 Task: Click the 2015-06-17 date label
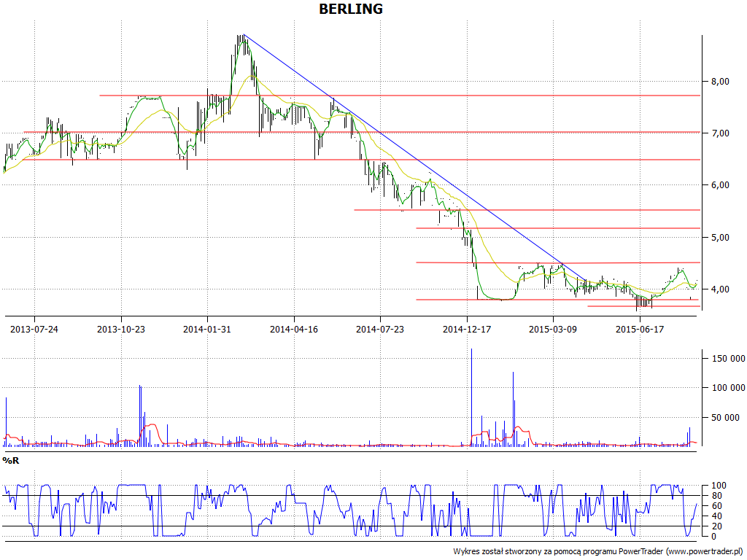(x=640, y=329)
